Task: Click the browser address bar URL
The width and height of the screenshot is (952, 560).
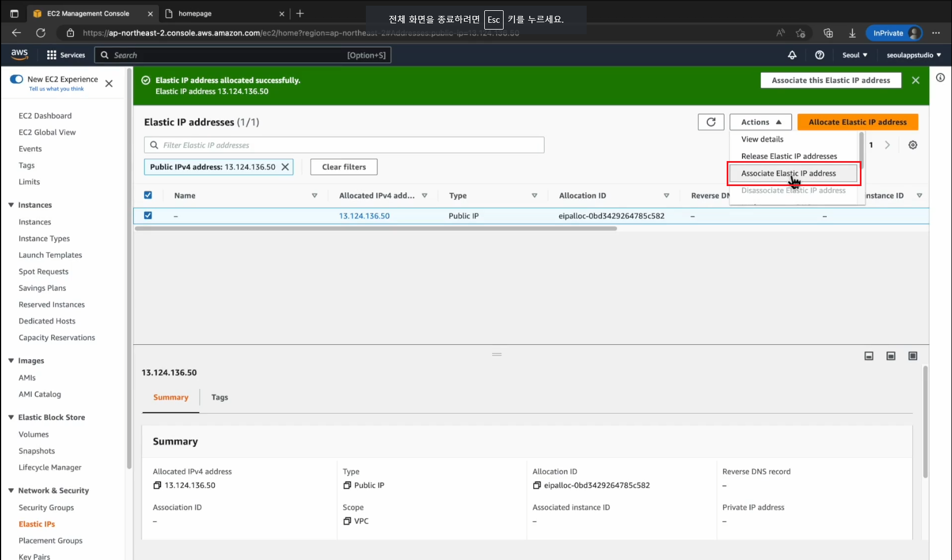Action: click(300, 33)
